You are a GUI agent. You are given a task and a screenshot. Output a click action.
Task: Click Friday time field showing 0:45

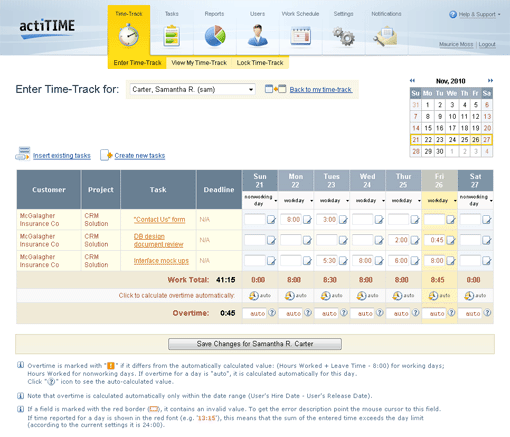click(435, 240)
